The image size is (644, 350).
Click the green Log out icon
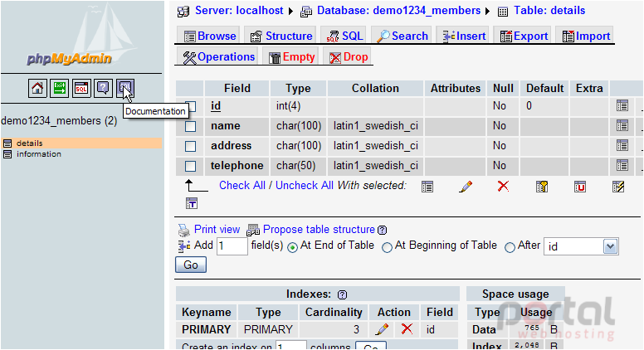(59, 88)
